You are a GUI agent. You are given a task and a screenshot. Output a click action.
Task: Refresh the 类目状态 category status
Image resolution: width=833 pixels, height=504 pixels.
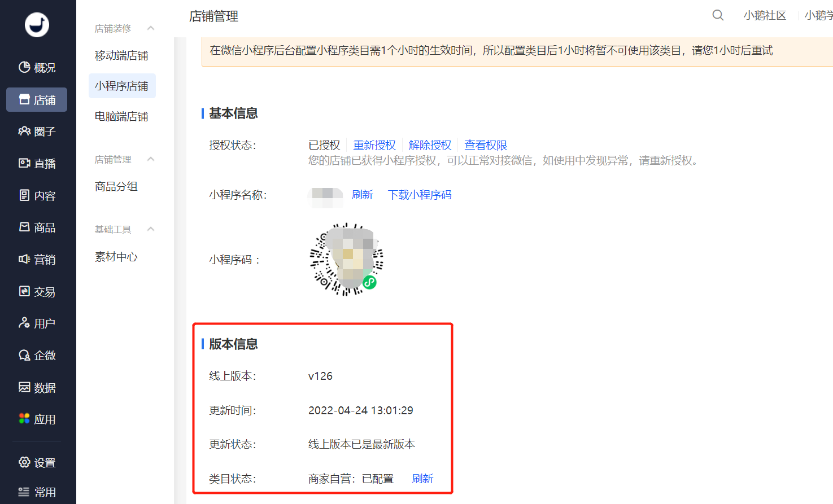[x=422, y=479]
